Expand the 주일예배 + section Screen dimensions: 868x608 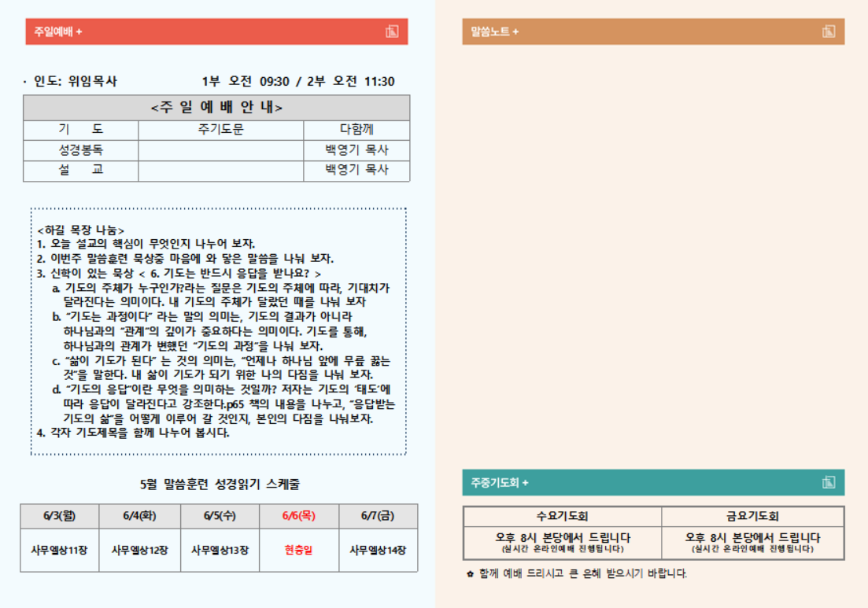(58, 31)
